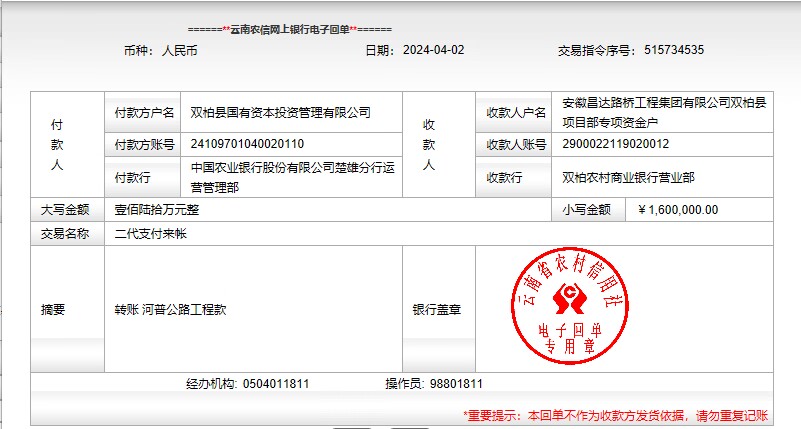Click the summary text 转账 河普公路工程款
This screenshot has width=801, height=429.
click(170, 310)
